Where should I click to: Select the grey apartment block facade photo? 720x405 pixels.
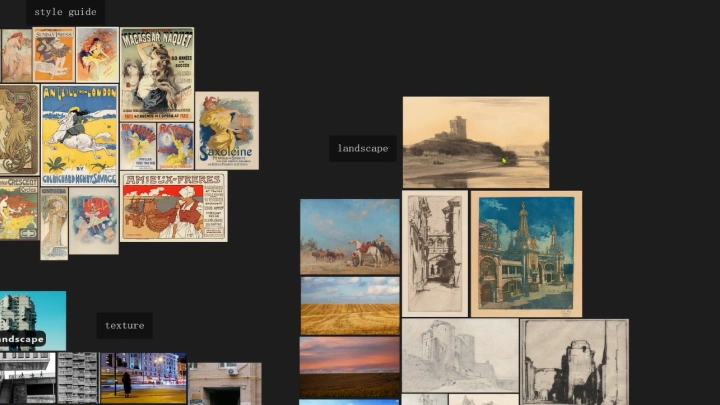[78, 378]
